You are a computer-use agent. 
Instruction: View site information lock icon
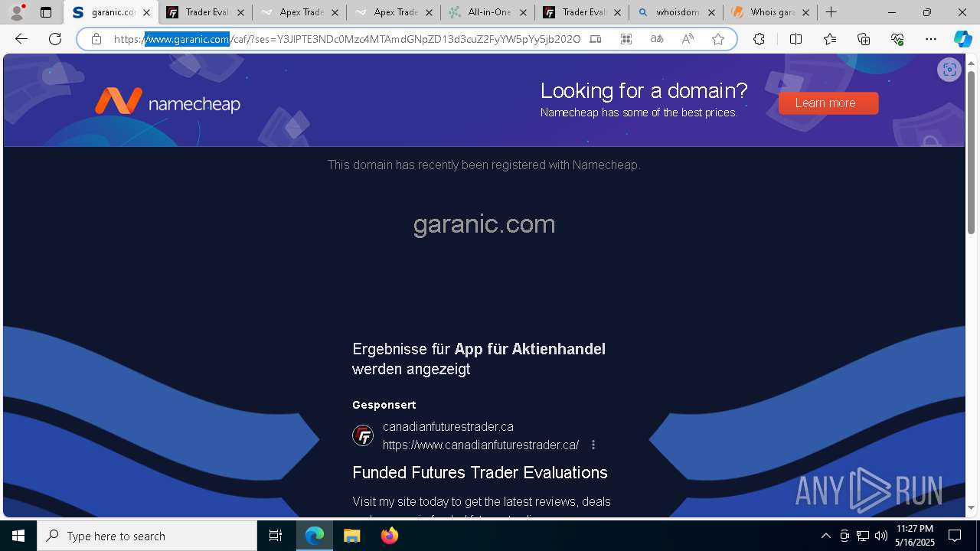point(96,39)
